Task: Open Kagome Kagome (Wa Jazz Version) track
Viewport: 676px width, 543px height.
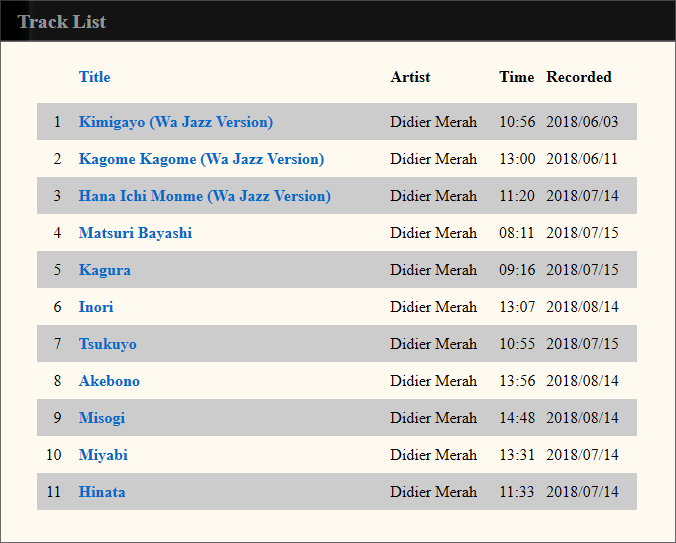Action: click(201, 159)
